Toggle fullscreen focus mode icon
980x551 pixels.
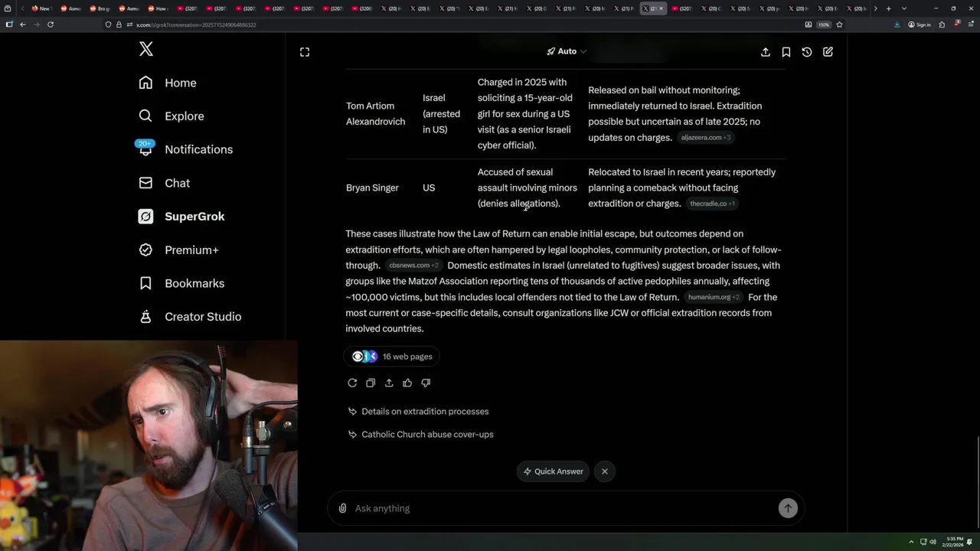click(x=305, y=52)
